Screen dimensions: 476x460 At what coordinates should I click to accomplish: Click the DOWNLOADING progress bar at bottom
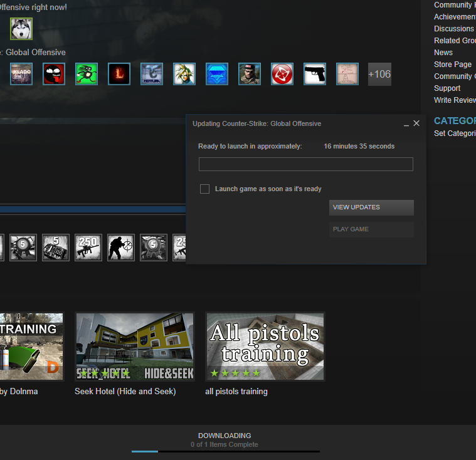pos(226,451)
